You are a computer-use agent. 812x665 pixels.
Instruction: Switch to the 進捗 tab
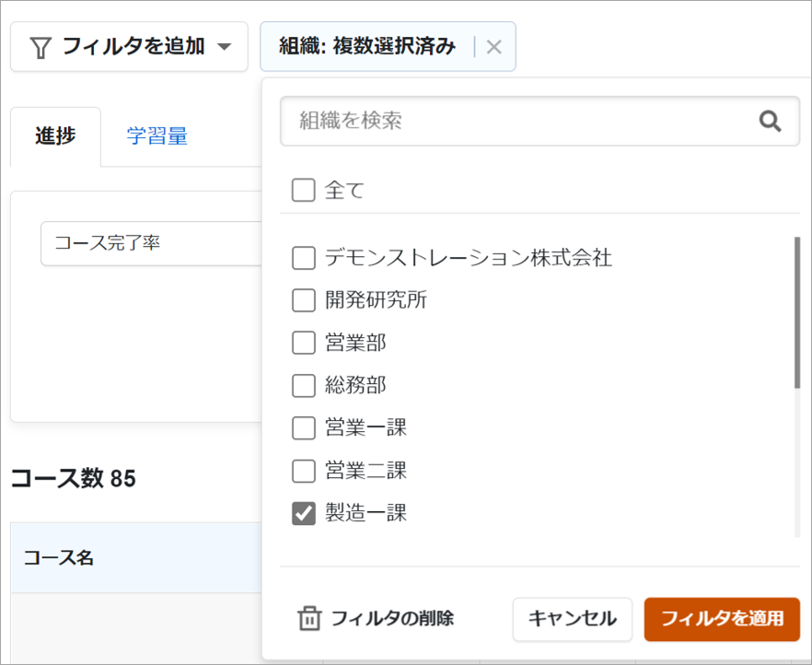tap(55, 136)
